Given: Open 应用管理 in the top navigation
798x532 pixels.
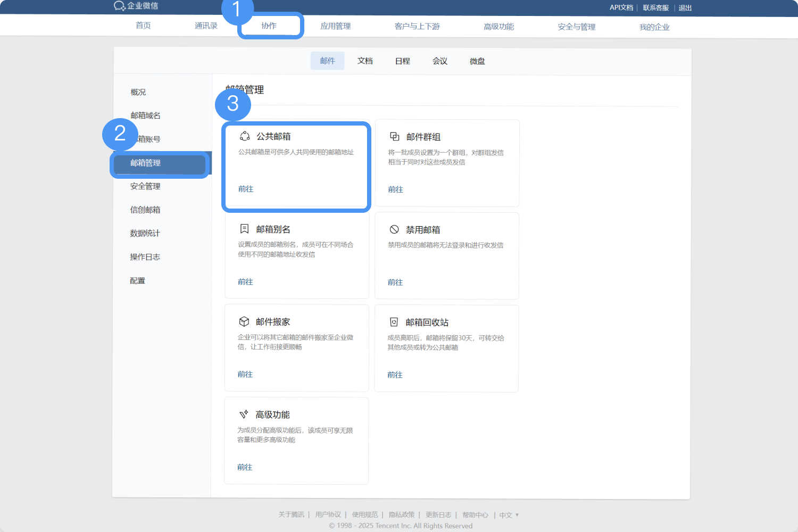Looking at the screenshot, I should click(x=335, y=26).
